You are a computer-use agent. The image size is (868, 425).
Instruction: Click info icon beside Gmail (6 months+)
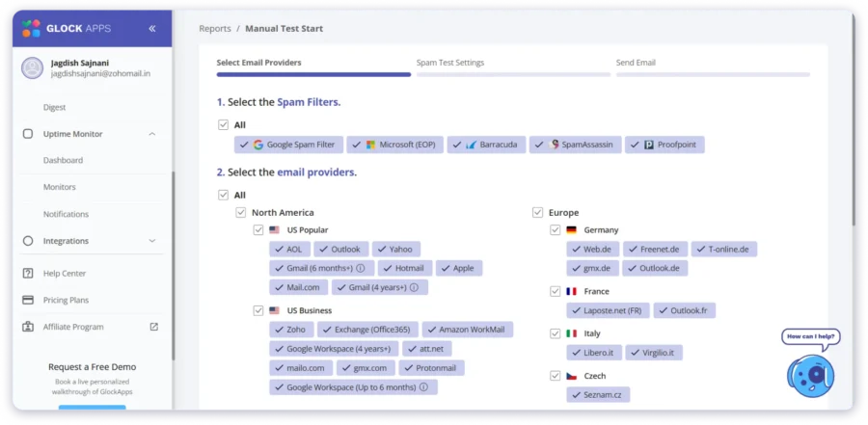click(x=361, y=268)
